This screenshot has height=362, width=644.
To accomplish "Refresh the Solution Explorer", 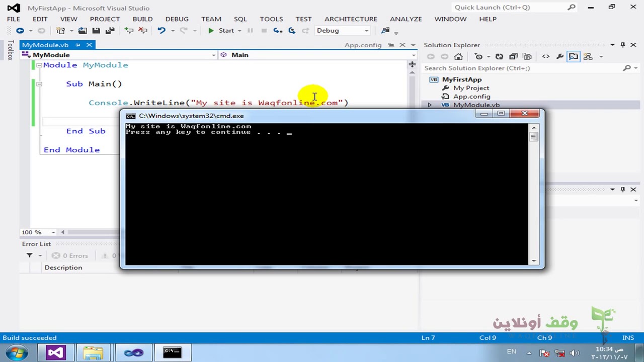I will coord(499,57).
